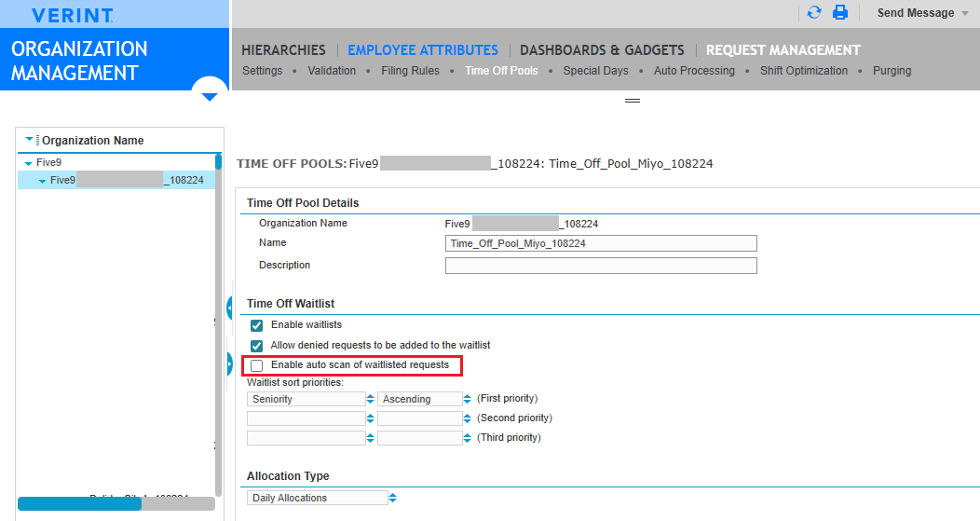The height and width of the screenshot is (521, 980).
Task: Click the Waitlist sort priorities label
Action: click(295, 382)
